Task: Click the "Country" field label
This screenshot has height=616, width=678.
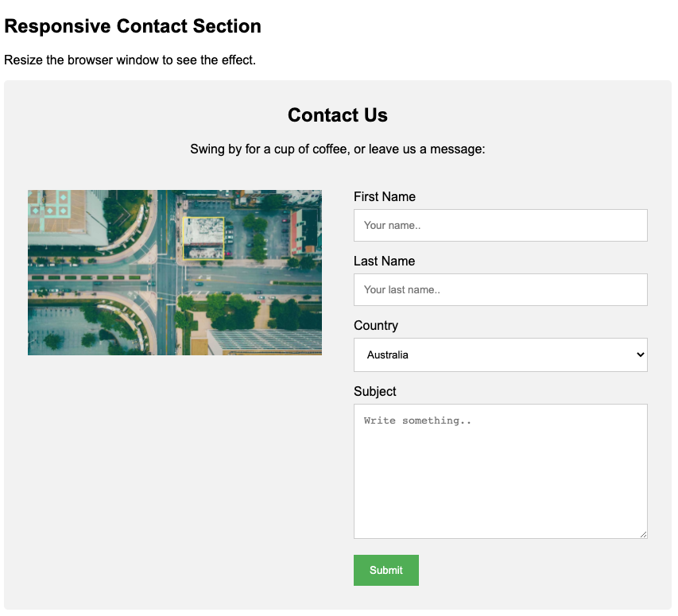Action: tap(376, 325)
